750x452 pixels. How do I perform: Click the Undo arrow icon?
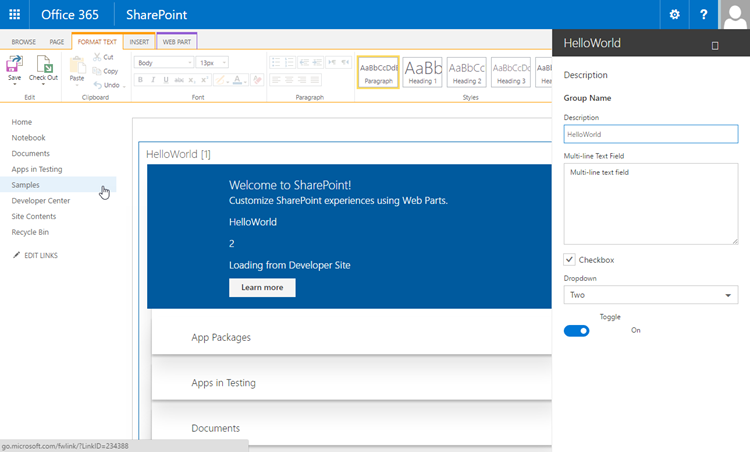[x=98, y=85]
